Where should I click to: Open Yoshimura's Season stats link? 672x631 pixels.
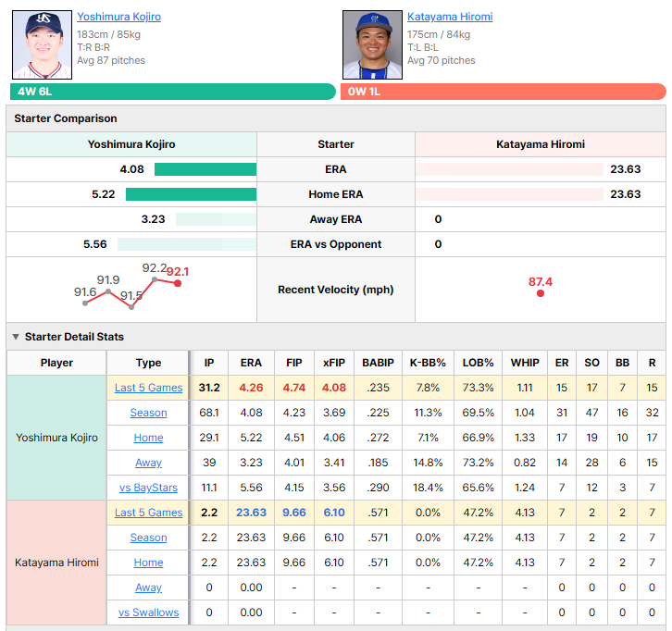click(x=148, y=413)
